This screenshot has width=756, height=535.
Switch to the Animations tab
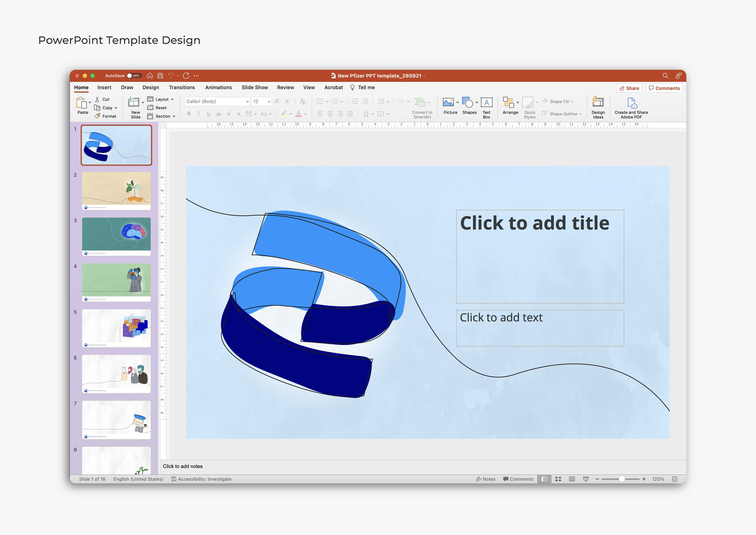pyautogui.click(x=218, y=87)
